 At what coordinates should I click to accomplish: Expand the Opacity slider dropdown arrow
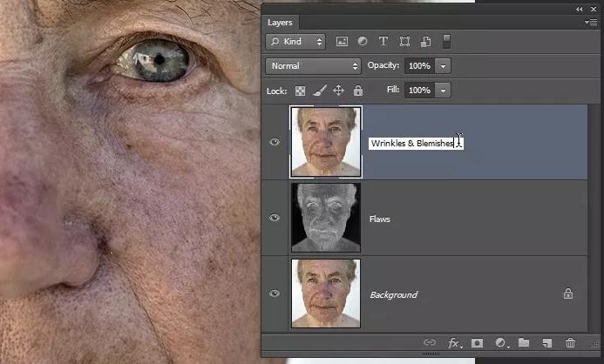(x=444, y=66)
